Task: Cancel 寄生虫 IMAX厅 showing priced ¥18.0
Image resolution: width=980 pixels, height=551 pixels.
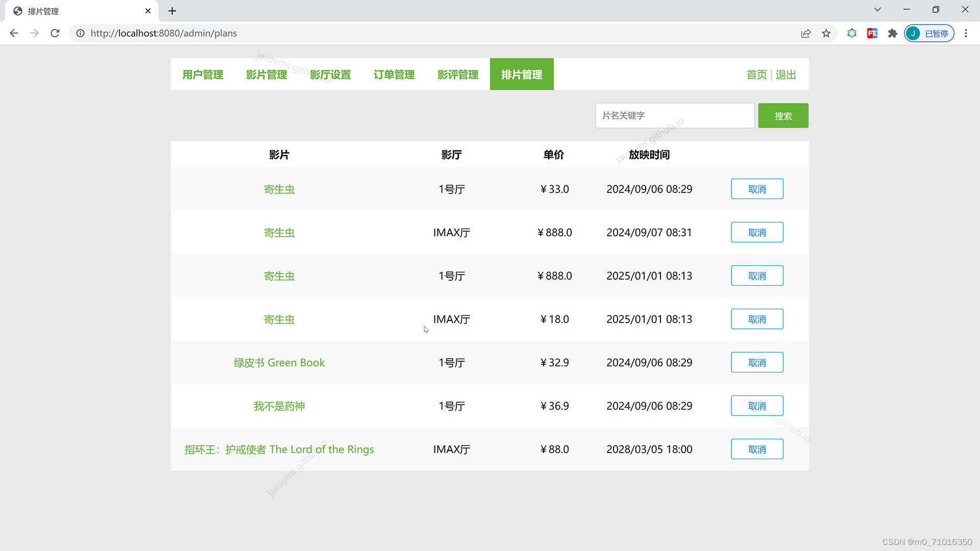Action: [757, 319]
